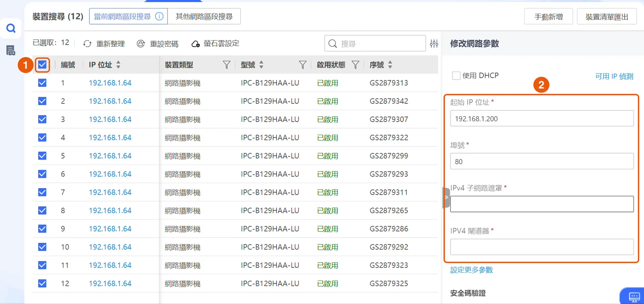Click the IPv4 子網路遮罩 input field
This screenshot has height=304, width=644.
542,204
